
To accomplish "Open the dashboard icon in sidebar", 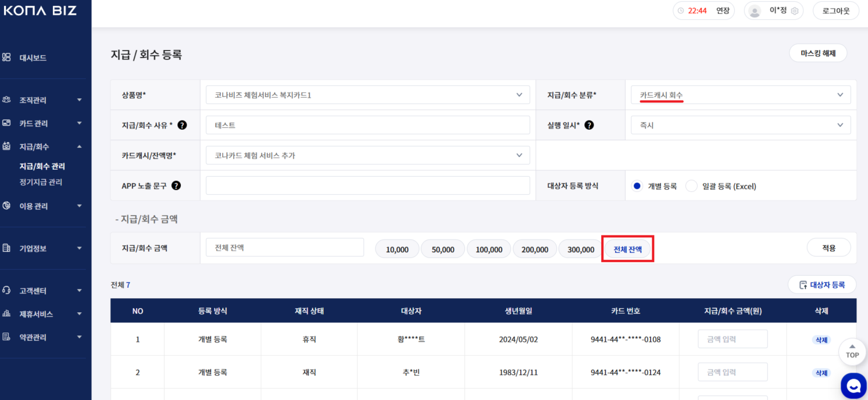I will pyautogui.click(x=7, y=58).
